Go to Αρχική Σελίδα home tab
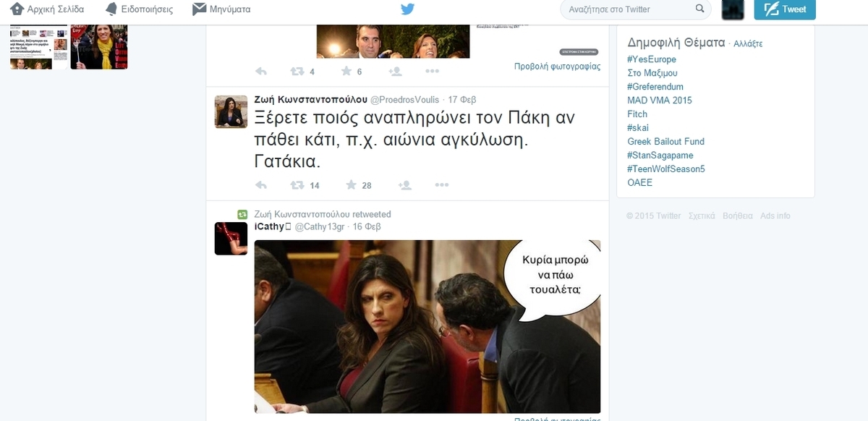868x421 pixels. (x=47, y=9)
